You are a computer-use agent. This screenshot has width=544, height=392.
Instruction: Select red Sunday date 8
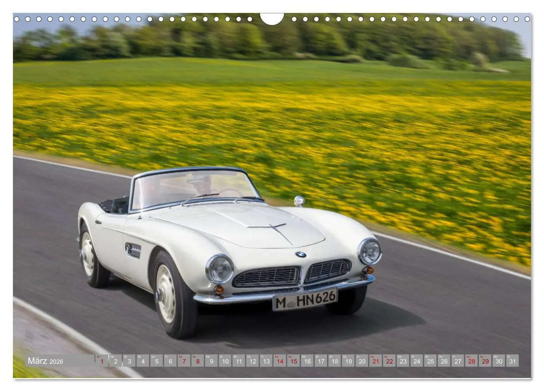[198, 361]
